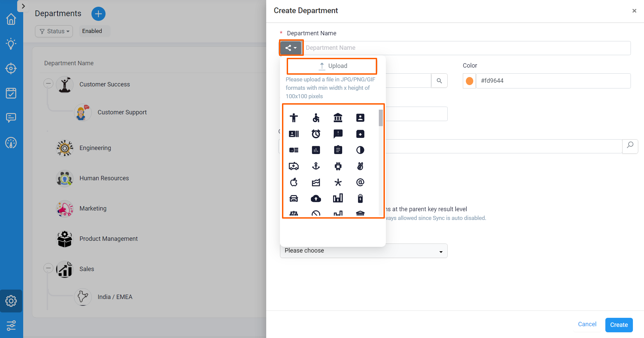Select the cloud upload icon

(316, 198)
